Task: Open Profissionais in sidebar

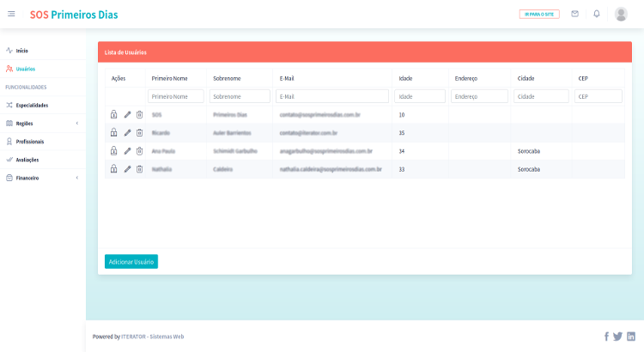Action: [29, 142]
